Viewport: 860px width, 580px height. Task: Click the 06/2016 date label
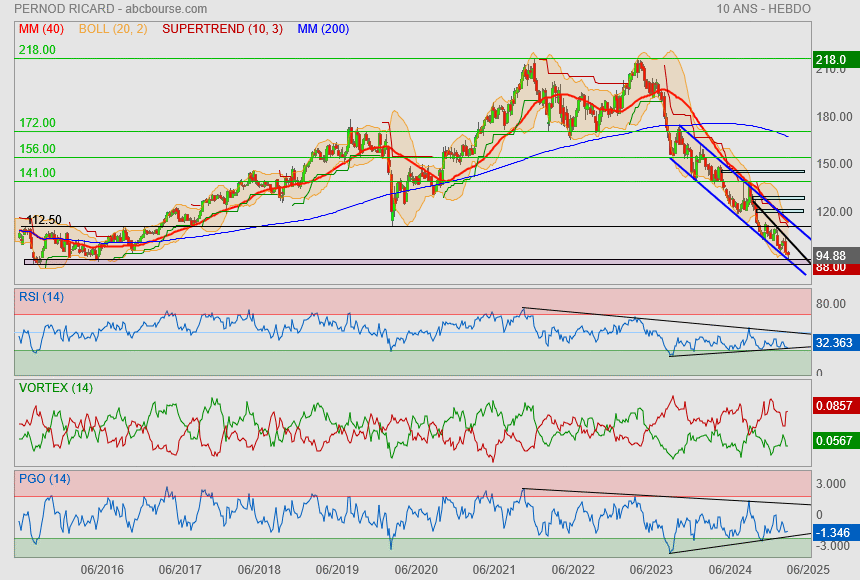102,570
